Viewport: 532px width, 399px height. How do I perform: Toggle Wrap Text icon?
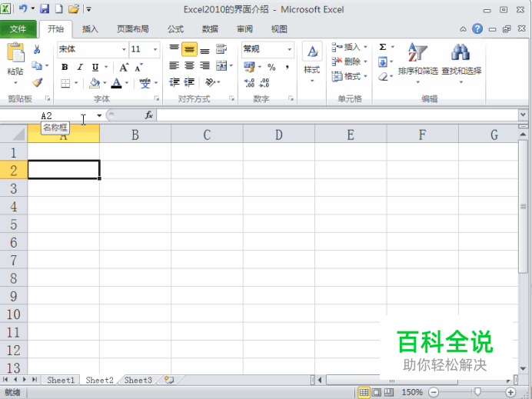[221, 49]
